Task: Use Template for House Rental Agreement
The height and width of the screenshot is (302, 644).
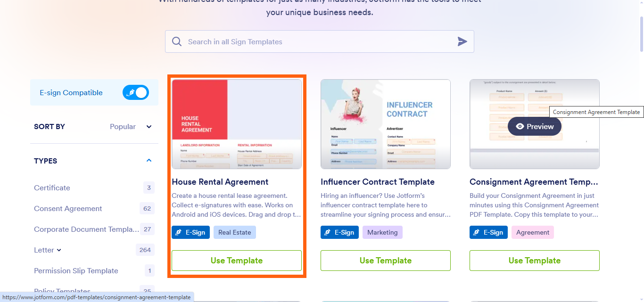Action: pyautogui.click(x=236, y=261)
